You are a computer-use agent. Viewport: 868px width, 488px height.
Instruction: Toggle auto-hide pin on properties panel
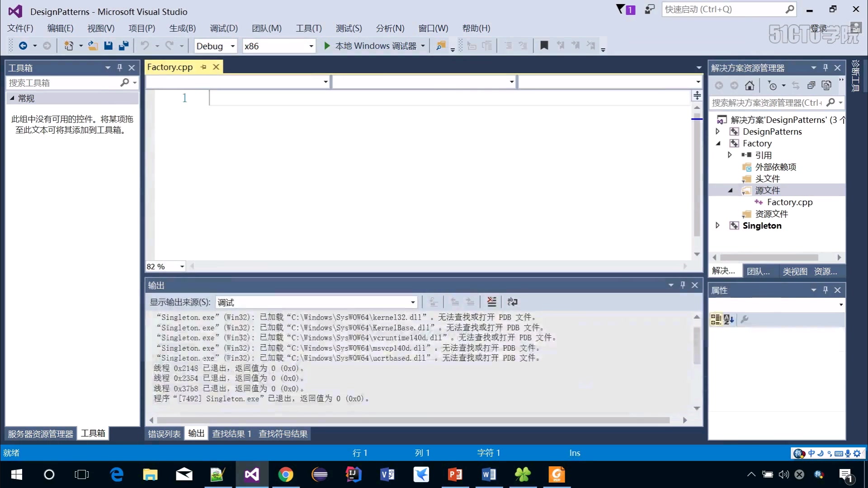pos(826,290)
